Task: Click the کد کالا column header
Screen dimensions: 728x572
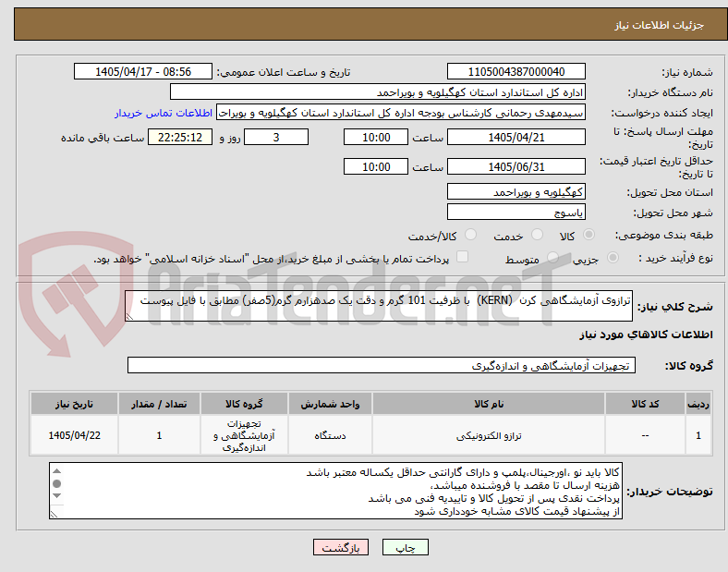Action: (645, 404)
